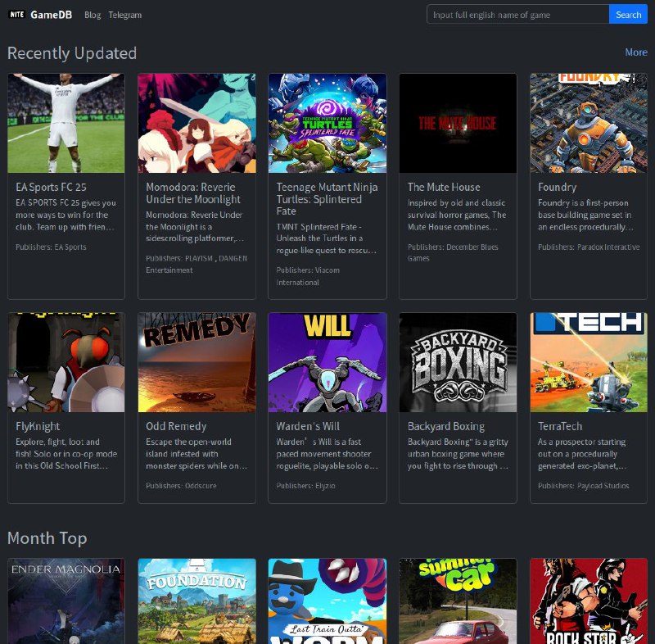
Task: Open Foundation cover image
Action: (196, 601)
